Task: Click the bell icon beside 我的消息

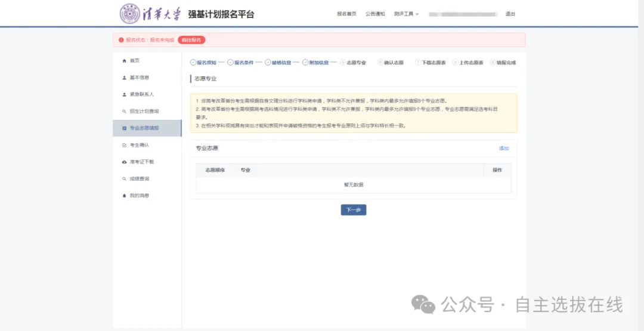Action: (124, 196)
